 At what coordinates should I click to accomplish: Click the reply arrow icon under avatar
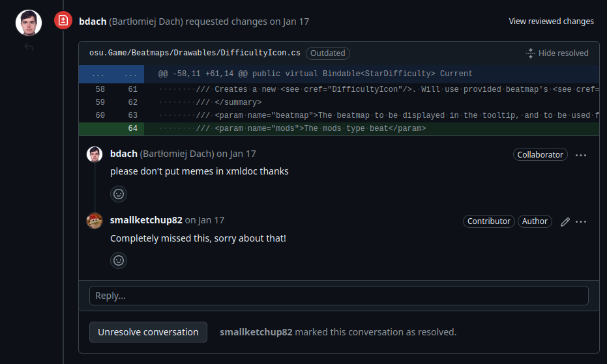(x=29, y=47)
